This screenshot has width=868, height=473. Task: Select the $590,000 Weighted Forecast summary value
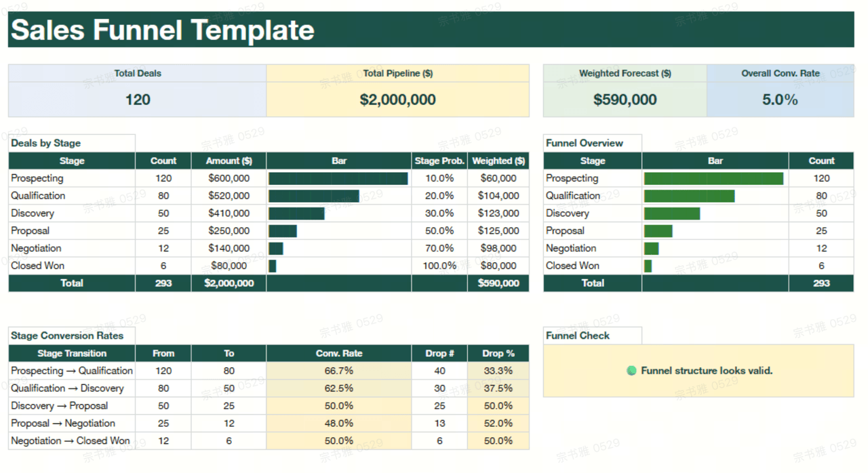tap(625, 100)
